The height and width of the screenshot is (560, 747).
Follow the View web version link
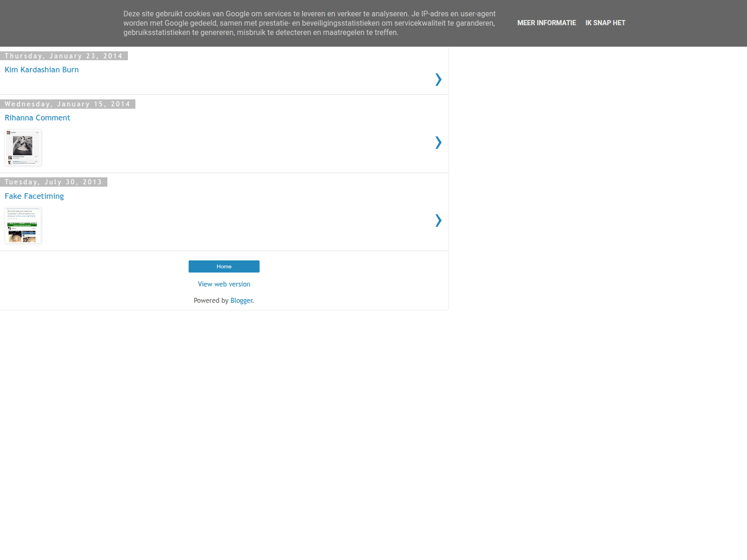224,284
